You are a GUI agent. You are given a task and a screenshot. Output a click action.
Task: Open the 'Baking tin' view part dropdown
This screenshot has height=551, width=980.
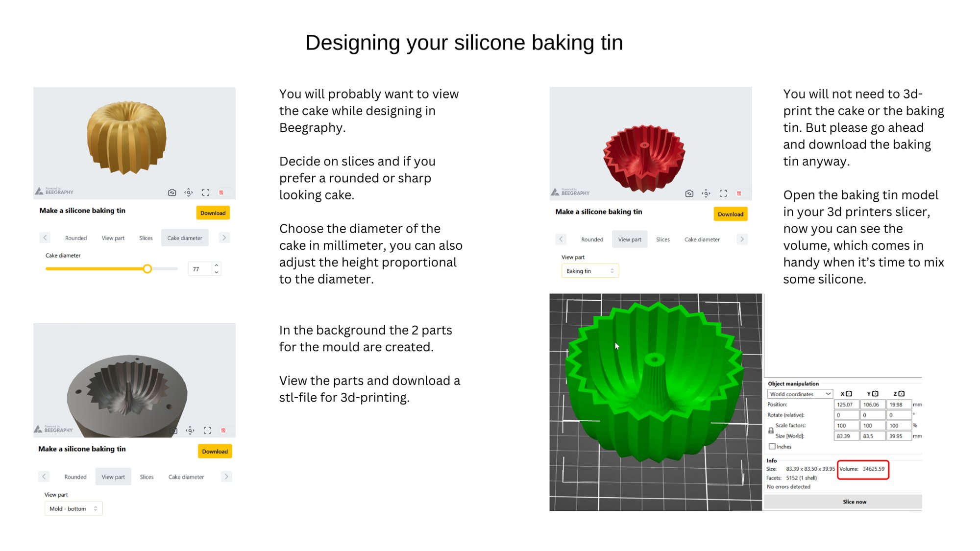(590, 271)
